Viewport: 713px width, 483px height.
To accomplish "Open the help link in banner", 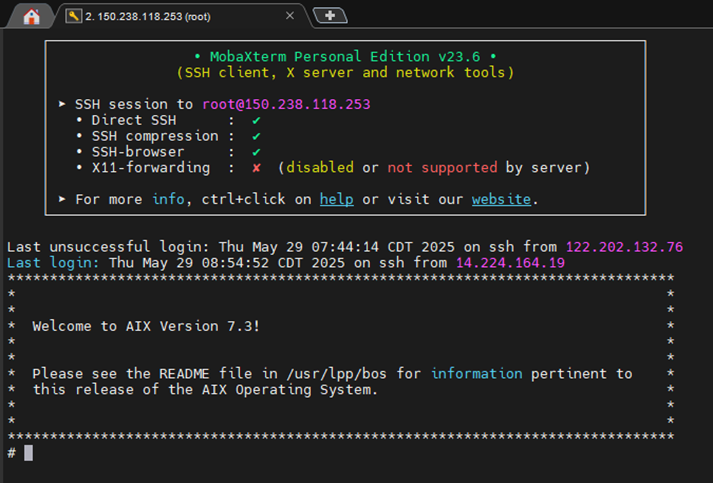I will [336, 199].
